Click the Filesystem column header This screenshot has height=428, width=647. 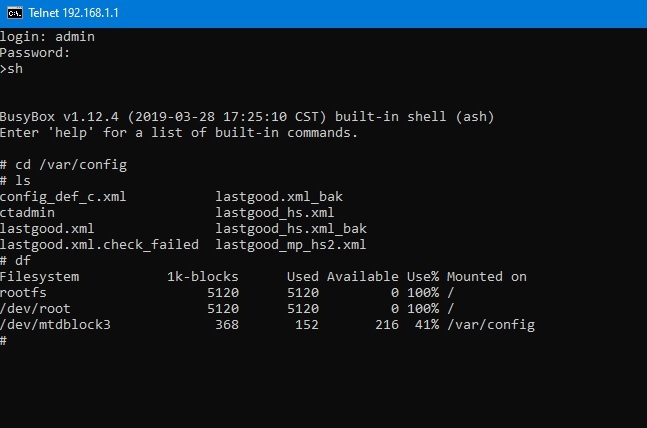pos(39,276)
